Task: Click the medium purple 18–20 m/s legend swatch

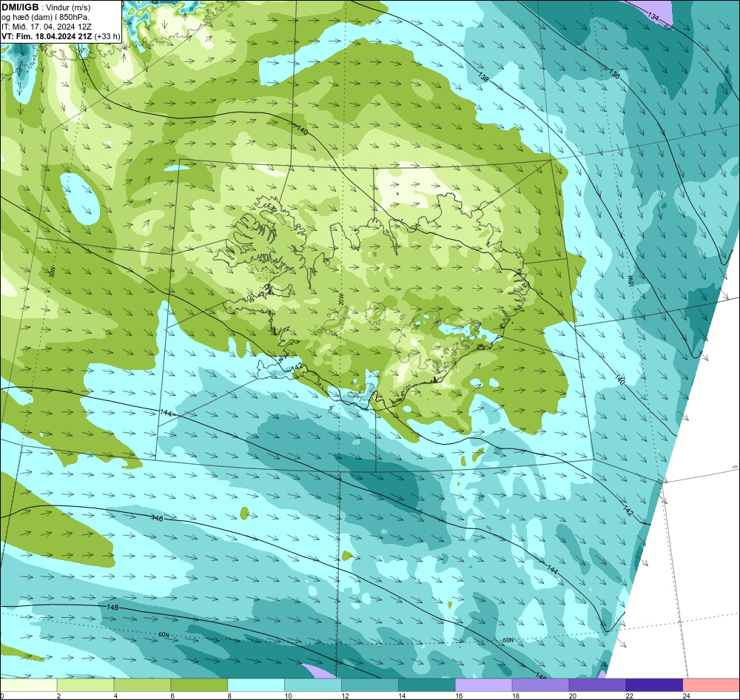Action: coord(540,684)
